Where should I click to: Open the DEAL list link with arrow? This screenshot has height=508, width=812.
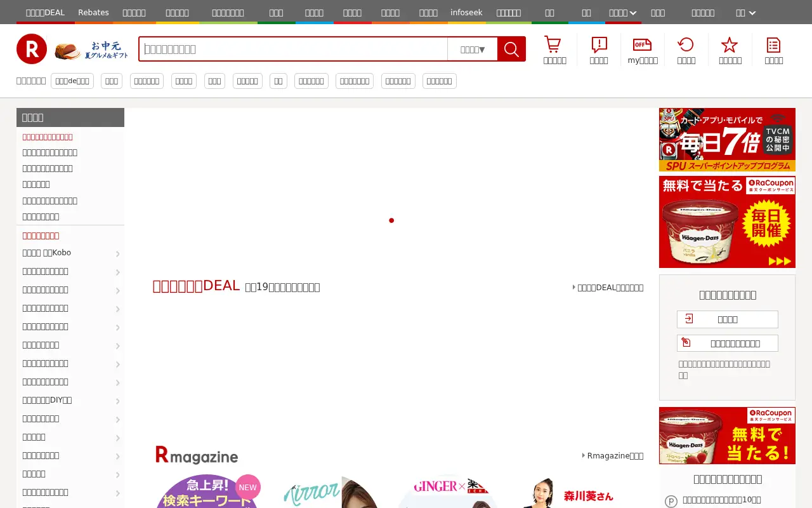pos(608,288)
